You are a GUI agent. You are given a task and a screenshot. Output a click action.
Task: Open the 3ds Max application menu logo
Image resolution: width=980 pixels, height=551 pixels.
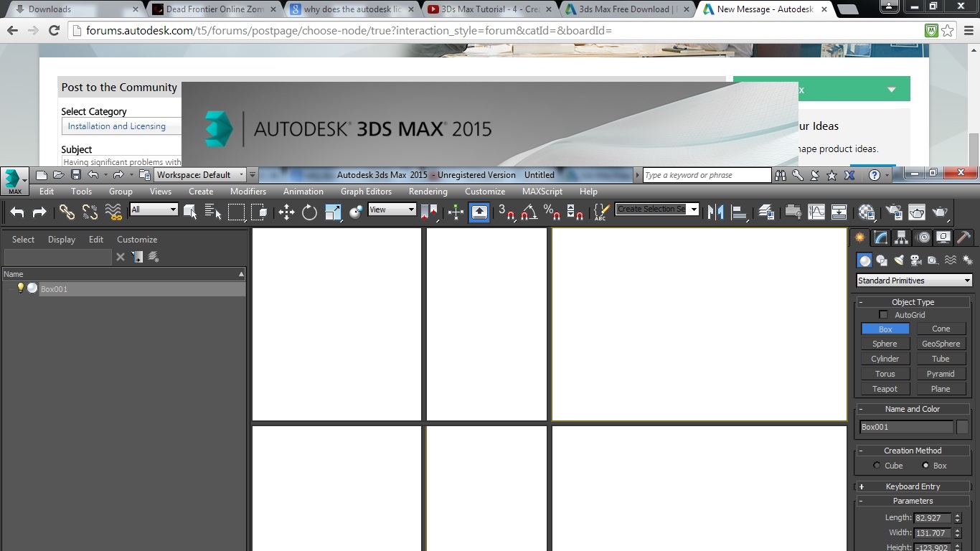point(14,181)
